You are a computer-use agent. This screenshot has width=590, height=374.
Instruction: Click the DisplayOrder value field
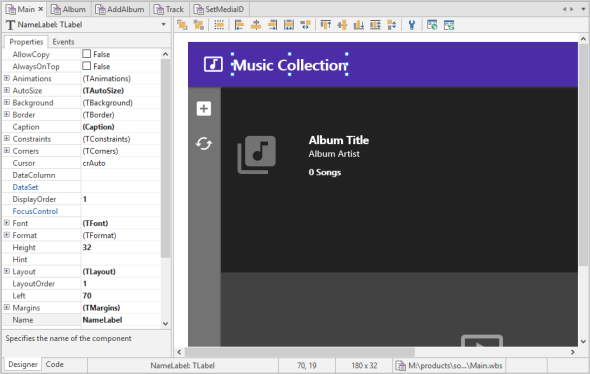tap(120, 199)
